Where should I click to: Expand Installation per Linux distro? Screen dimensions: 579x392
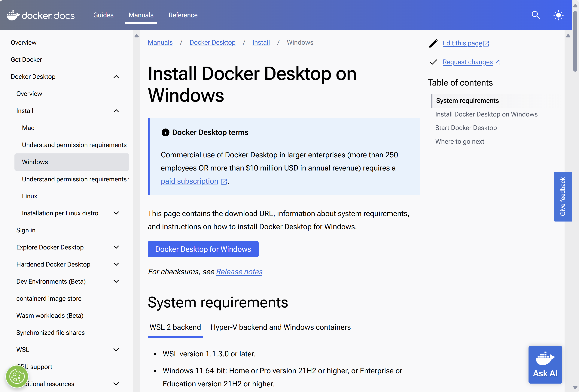tap(116, 213)
